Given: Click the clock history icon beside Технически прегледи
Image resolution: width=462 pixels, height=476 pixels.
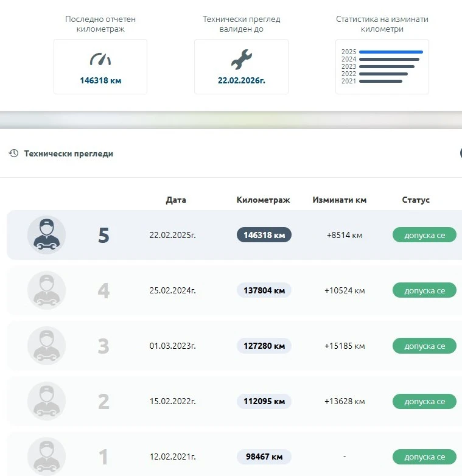Looking at the screenshot, I should click(13, 153).
